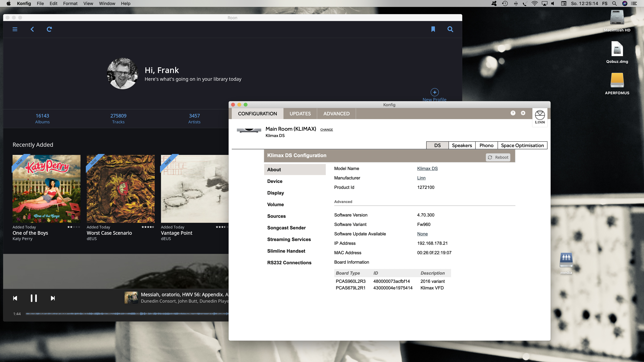This screenshot has height=362, width=644.
Task: Select Qobuz.dmg file on desktop
Action: pyautogui.click(x=617, y=49)
